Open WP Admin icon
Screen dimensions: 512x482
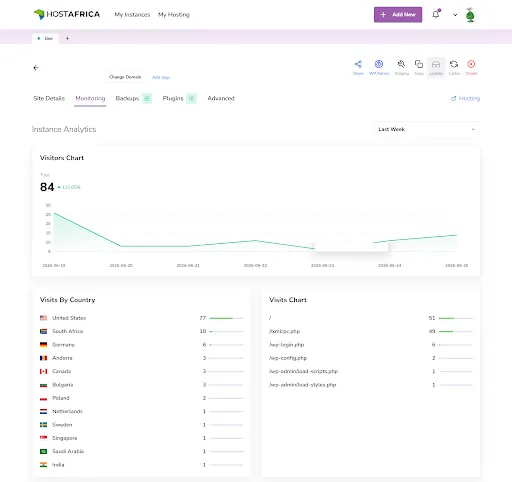click(379, 64)
